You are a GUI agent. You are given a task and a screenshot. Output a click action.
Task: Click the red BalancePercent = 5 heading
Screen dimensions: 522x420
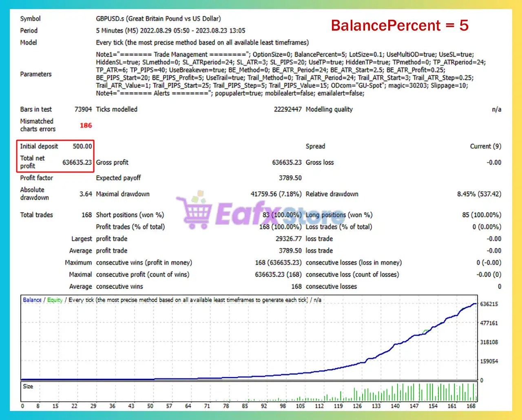pos(399,26)
